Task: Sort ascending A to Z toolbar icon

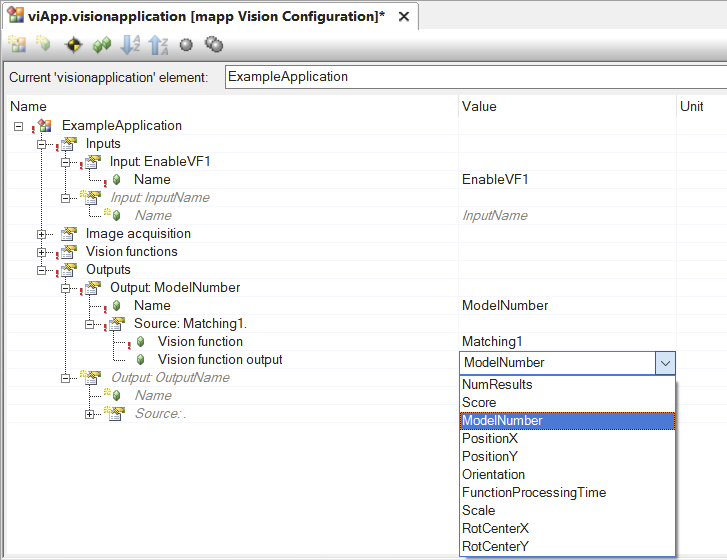Action: [x=130, y=45]
